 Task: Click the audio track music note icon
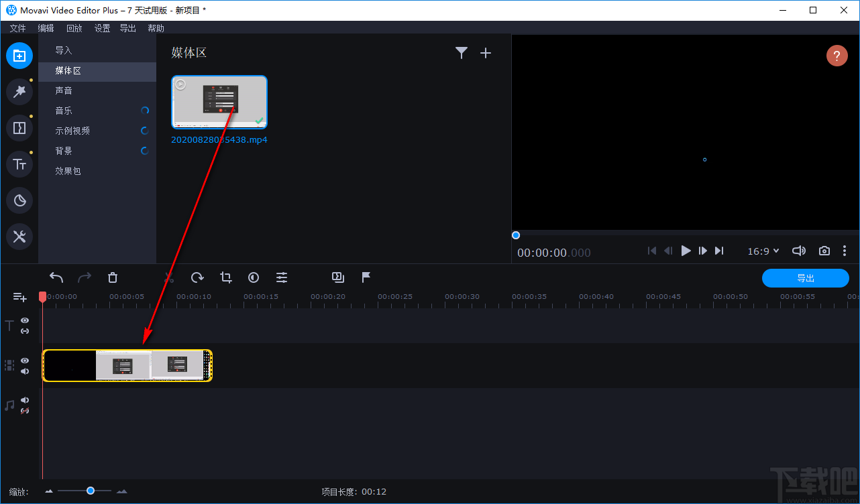pyautogui.click(x=9, y=405)
